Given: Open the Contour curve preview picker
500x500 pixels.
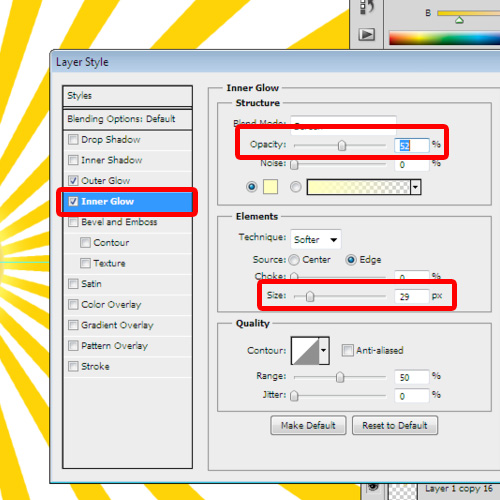Looking at the screenshot, I should (x=305, y=350).
